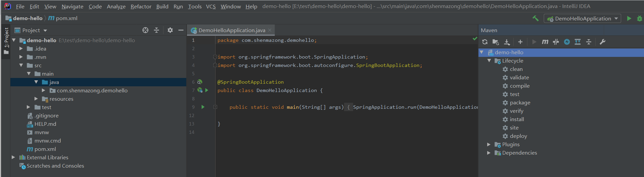Click run gutter arrow on line 7

click(207, 90)
